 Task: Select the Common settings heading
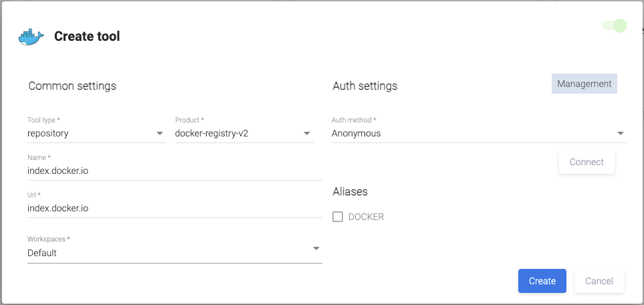(x=72, y=86)
